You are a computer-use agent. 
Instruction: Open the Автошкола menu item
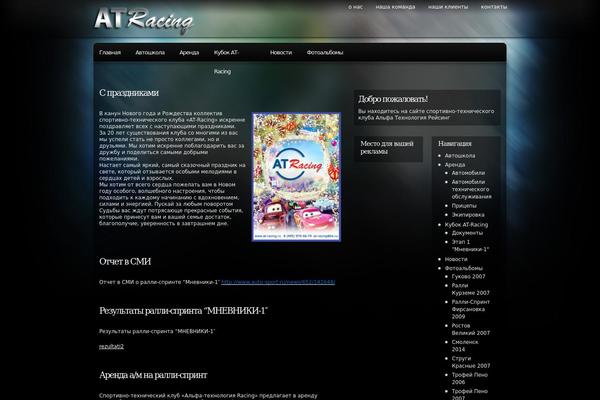[x=150, y=52]
